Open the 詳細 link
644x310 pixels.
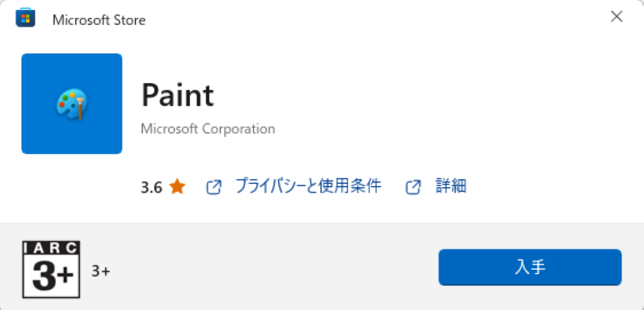pyautogui.click(x=451, y=186)
